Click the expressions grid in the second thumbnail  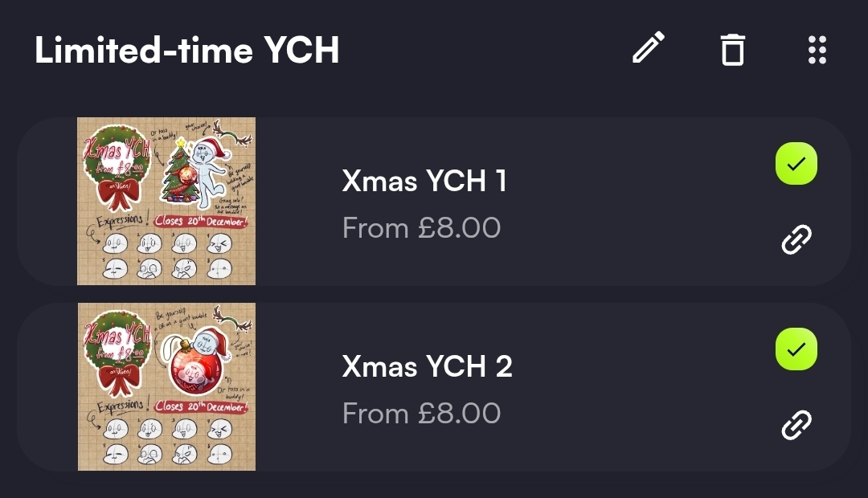pos(165,442)
